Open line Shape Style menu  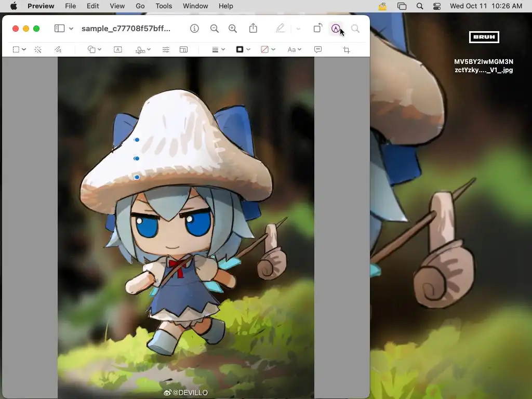(x=218, y=49)
